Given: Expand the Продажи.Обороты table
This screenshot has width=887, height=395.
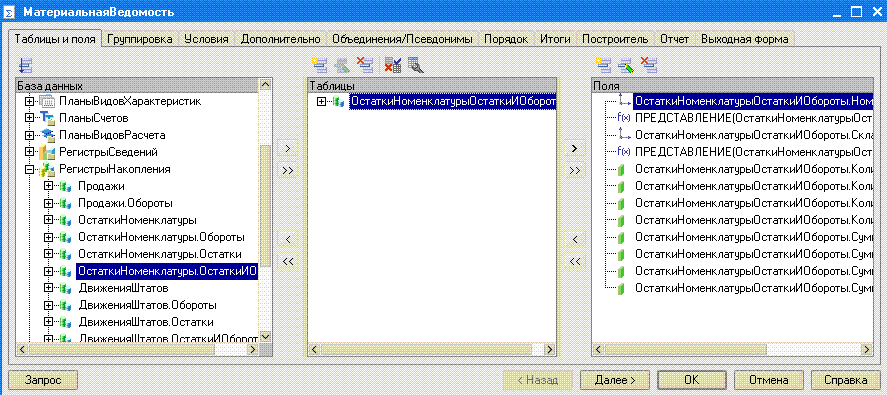Looking at the screenshot, I should (48, 204).
